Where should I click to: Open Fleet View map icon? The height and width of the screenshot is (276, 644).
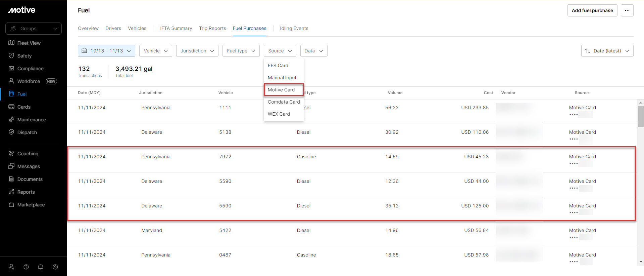[11, 43]
